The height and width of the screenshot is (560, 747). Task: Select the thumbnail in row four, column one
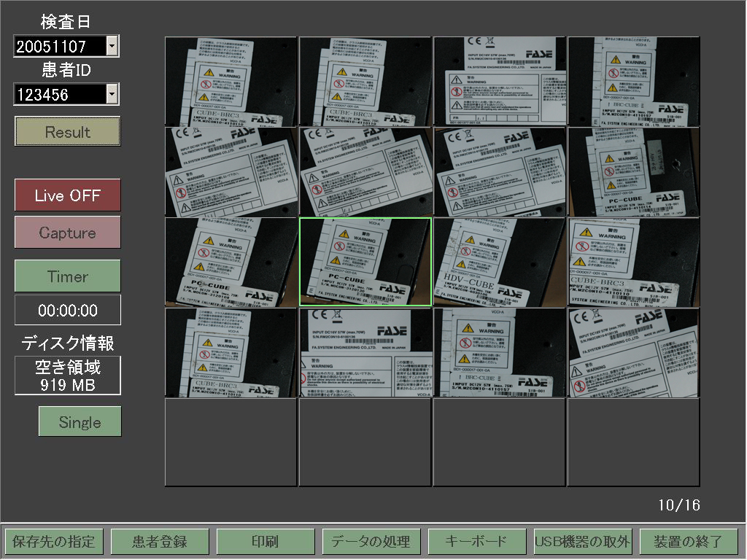tap(231, 352)
